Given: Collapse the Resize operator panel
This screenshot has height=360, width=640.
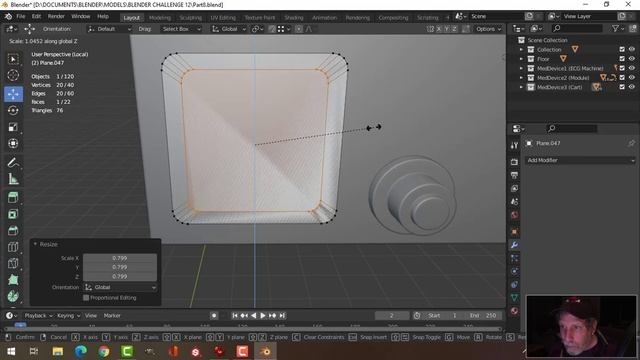Looking at the screenshot, I should click(x=35, y=244).
